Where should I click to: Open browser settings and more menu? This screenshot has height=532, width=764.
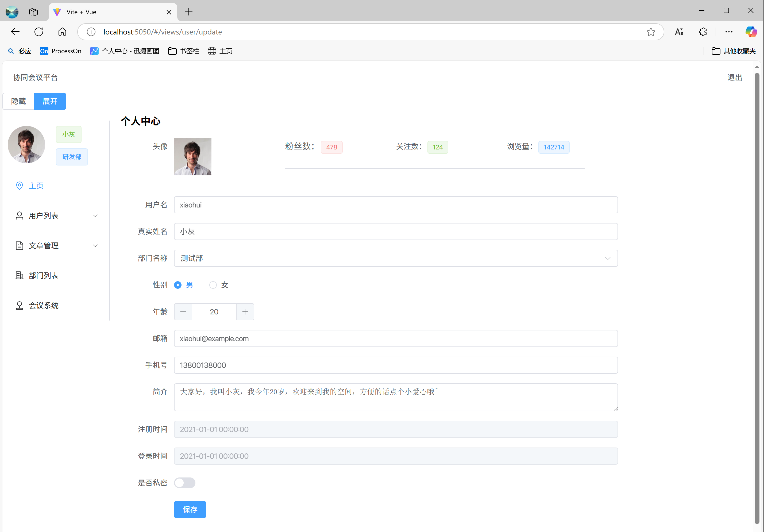tap(729, 32)
